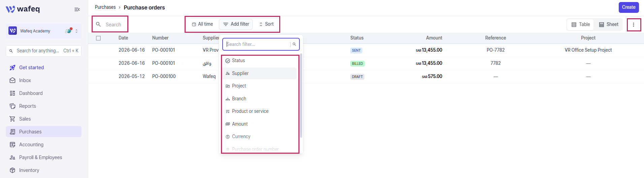Choose Branch filter option
This screenshot has height=178, width=644.
tap(259, 99)
